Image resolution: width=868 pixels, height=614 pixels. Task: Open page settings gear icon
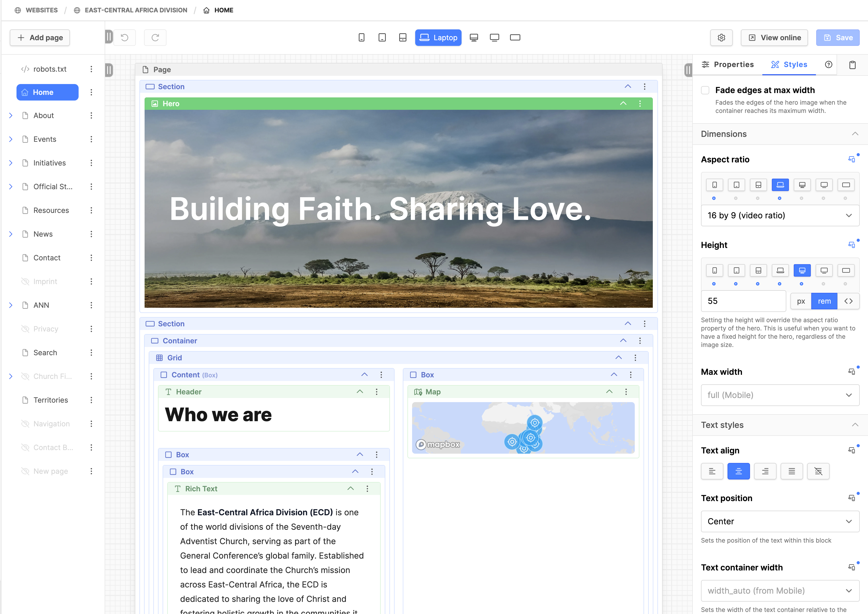click(x=721, y=37)
